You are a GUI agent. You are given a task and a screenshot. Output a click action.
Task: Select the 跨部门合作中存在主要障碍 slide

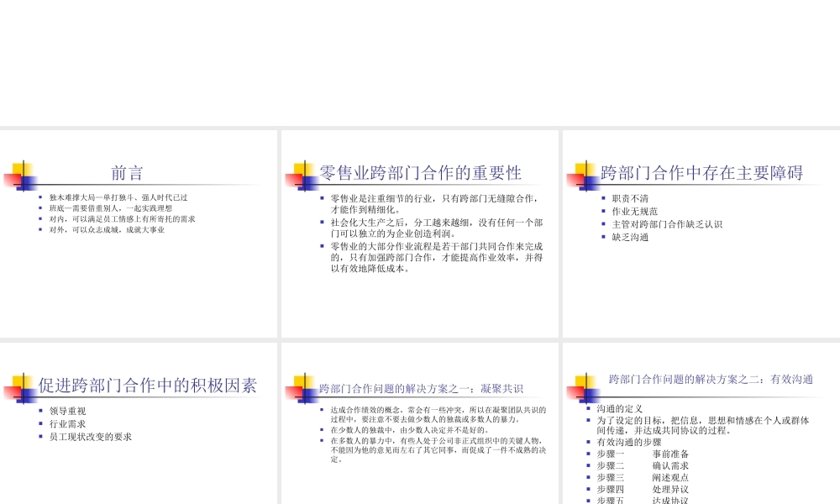[x=701, y=234]
